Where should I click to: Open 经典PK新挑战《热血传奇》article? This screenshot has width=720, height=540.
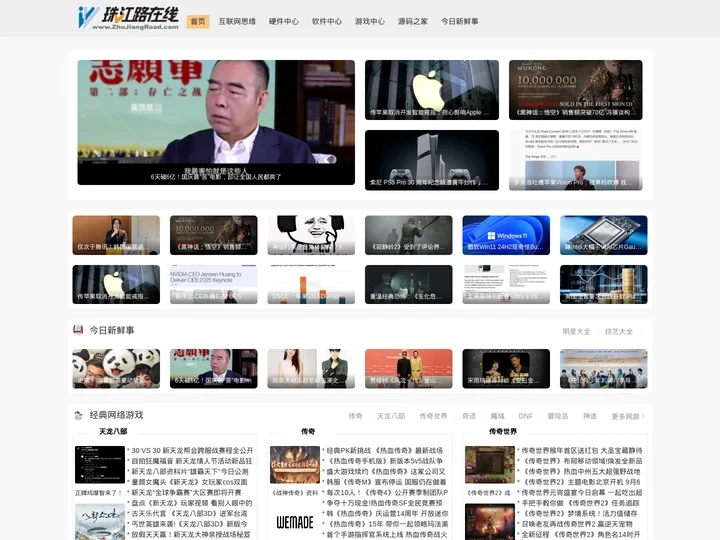(385, 450)
